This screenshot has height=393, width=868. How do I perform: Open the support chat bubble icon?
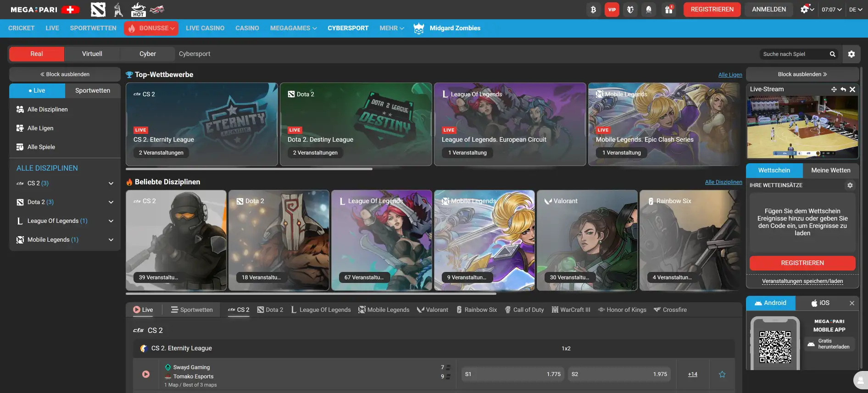(x=861, y=381)
